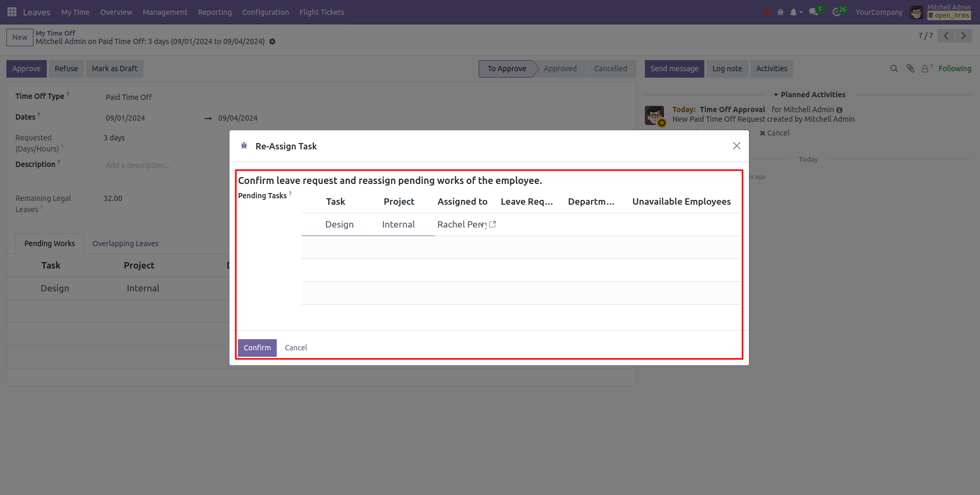Screen dimensions: 980x495
Task: Open the gear actions icon beside record title
Action: tap(272, 41)
